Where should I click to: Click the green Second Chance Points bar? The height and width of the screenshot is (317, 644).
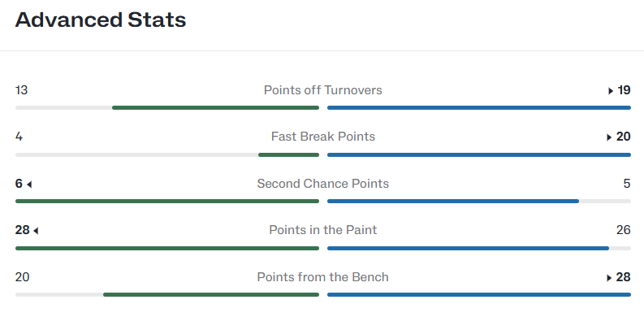click(x=167, y=201)
